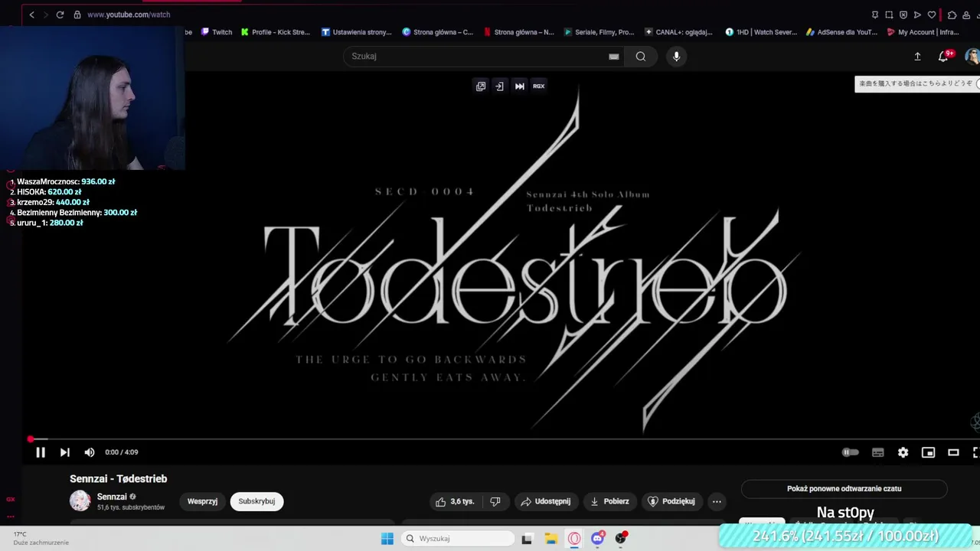
Task: Click the taskbar search box 'Wyszukaj'
Action: pos(456,539)
